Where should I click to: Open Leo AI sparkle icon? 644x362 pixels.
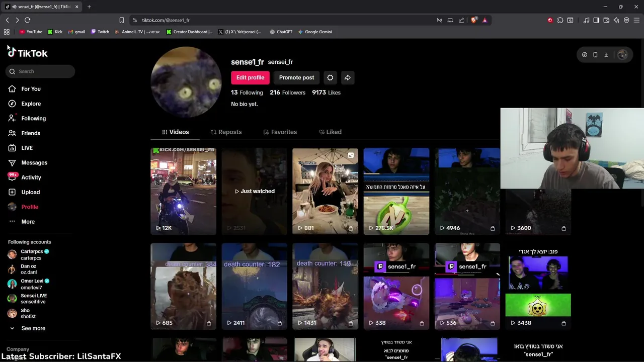coord(616,20)
